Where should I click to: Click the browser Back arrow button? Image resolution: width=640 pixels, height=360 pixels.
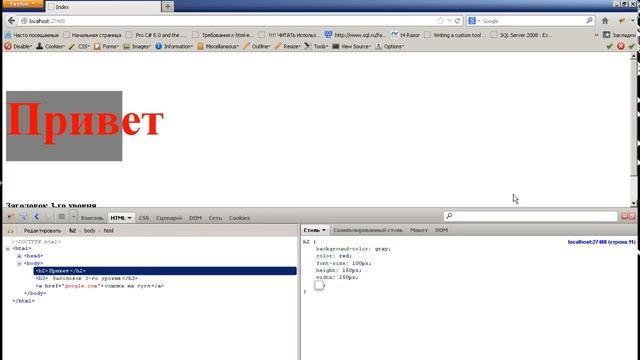tap(11, 21)
